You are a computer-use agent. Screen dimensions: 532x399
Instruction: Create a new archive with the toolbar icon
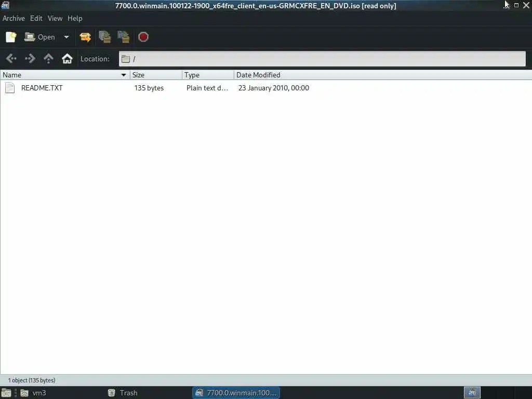pos(11,37)
